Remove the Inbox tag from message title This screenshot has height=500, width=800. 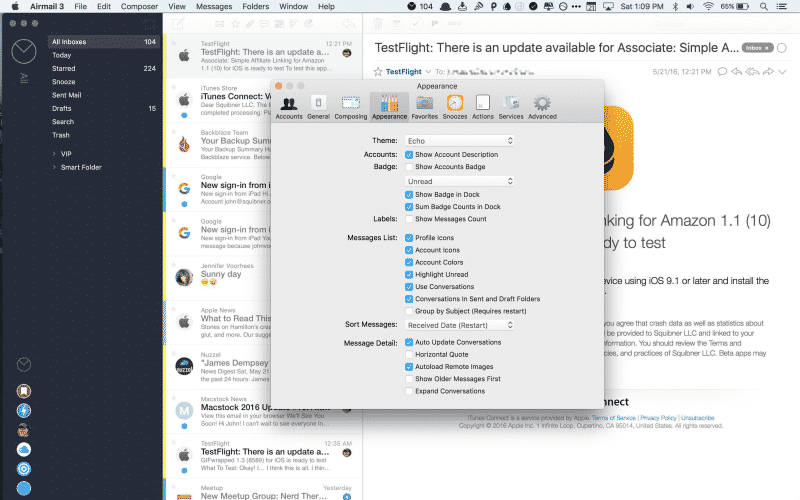click(x=766, y=48)
